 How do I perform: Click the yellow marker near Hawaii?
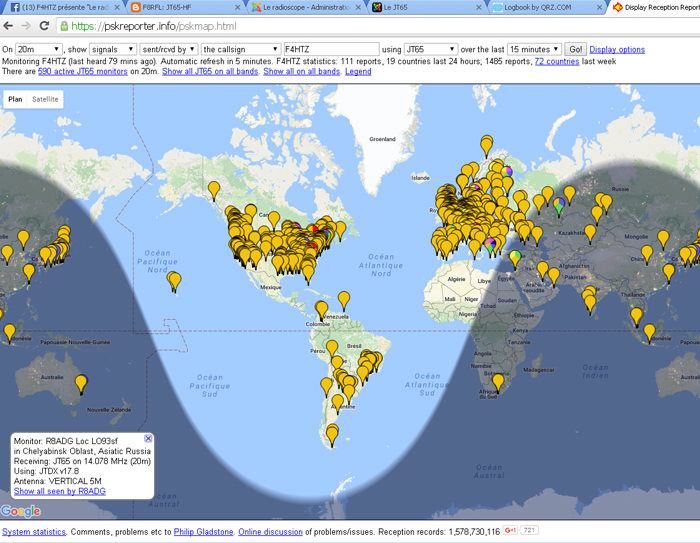click(175, 281)
